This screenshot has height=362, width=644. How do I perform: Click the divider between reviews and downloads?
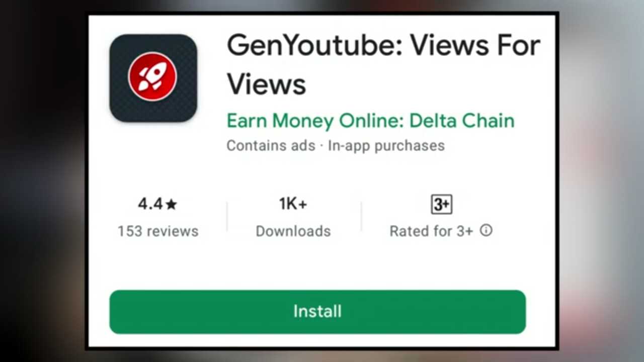227,217
